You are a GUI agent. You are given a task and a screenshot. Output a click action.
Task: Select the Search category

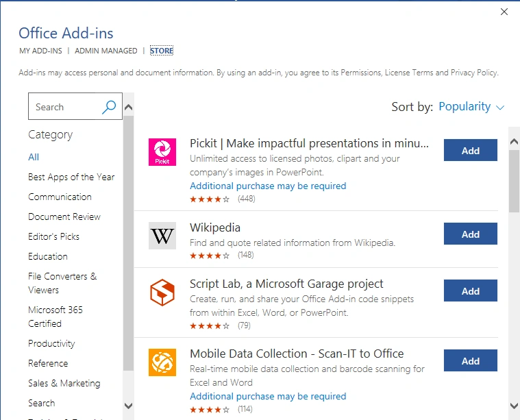tap(42, 403)
